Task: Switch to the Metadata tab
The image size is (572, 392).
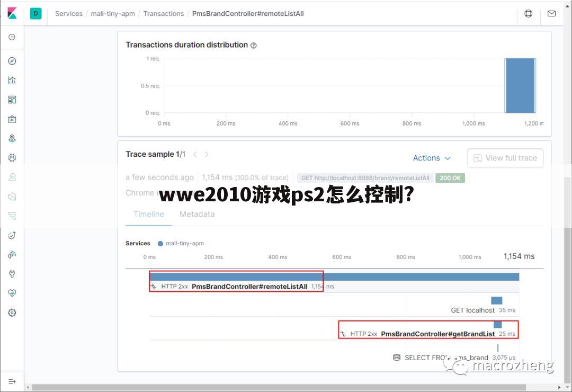Action: pos(197,214)
